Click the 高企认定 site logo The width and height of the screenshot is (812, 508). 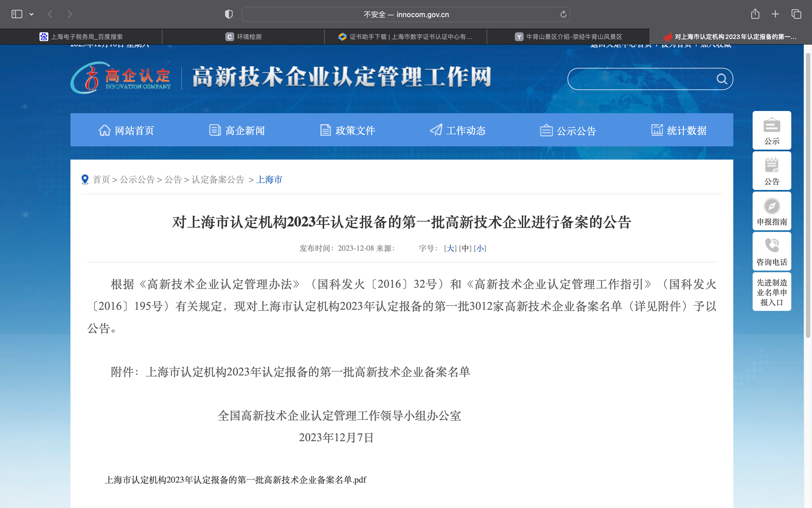pyautogui.click(x=121, y=78)
